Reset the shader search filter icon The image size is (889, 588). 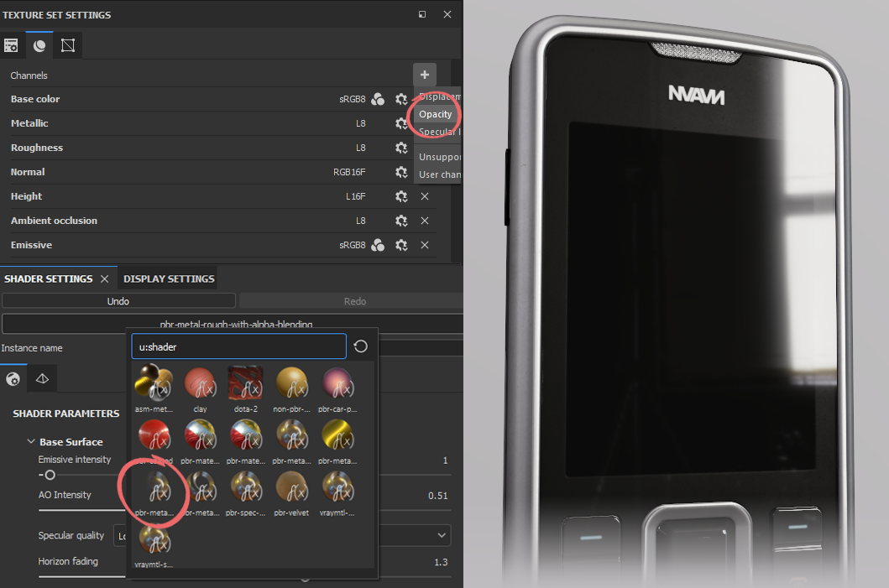point(361,346)
